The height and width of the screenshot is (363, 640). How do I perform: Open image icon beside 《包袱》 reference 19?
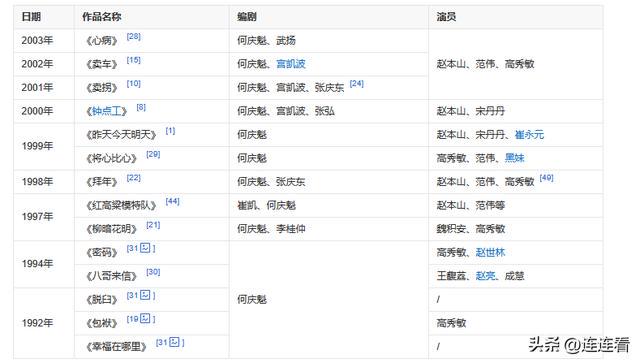[x=145, y=318]
